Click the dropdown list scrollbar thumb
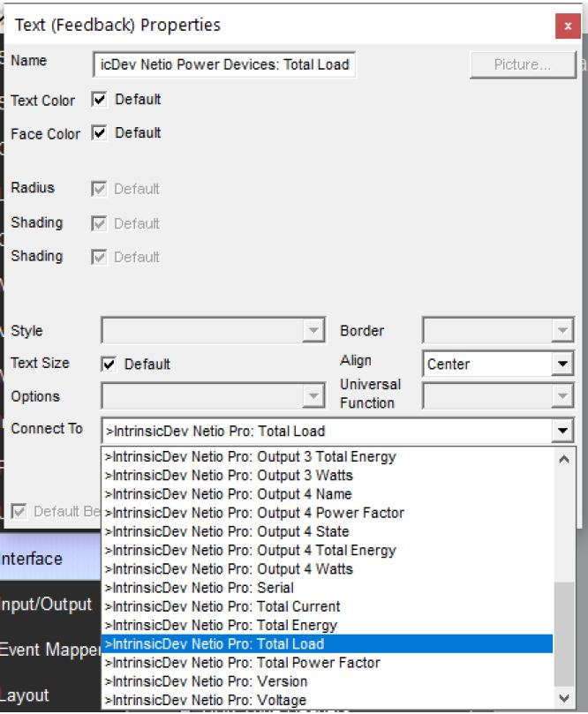This screenshot has width=588, height=714. (x=564, y=634)
